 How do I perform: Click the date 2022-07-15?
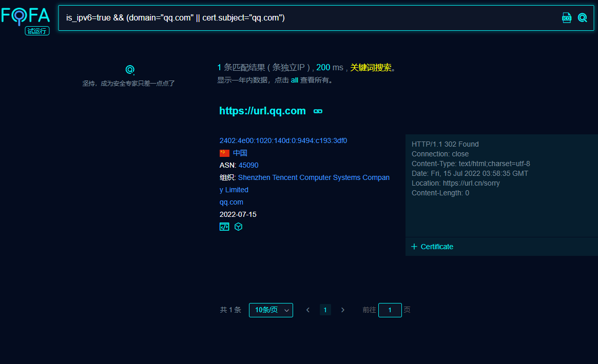(238, 214)
